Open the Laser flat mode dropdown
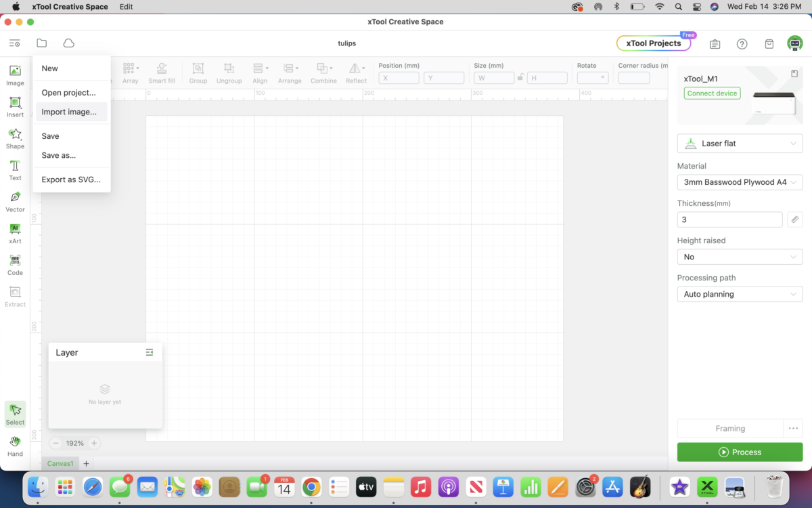The image size is (812, 508). click(x=740, y=144)
